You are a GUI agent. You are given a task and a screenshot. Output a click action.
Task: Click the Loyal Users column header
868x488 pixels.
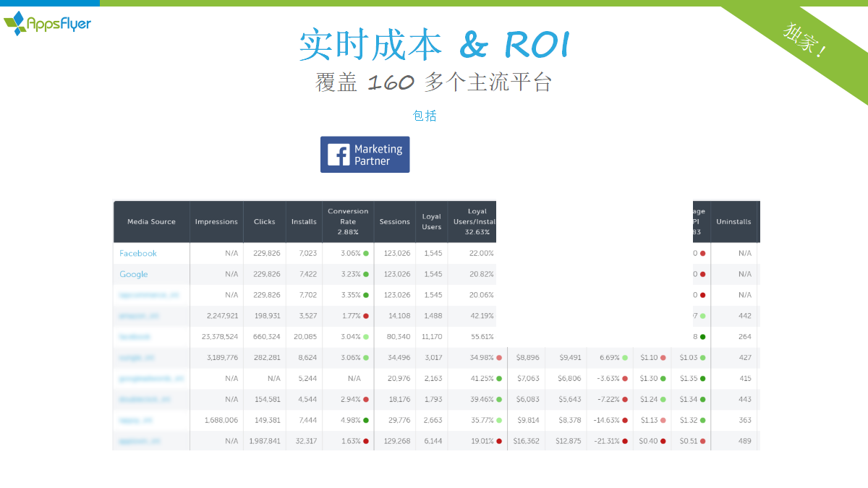coord(432,222)
